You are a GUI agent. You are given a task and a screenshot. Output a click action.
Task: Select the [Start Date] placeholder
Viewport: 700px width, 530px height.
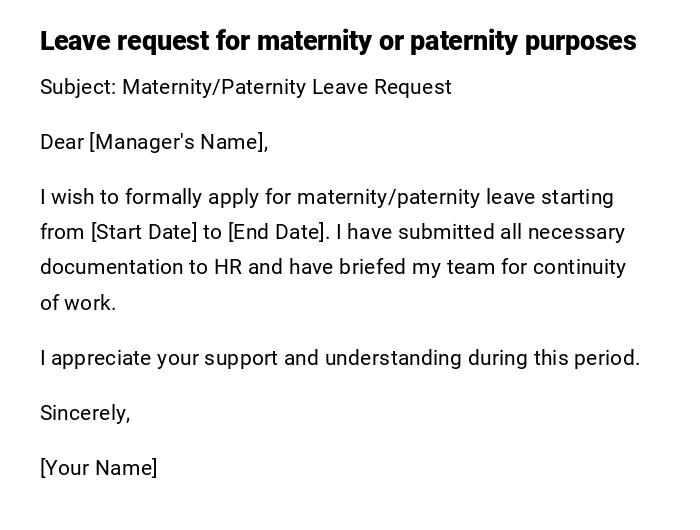pos(144,232)
